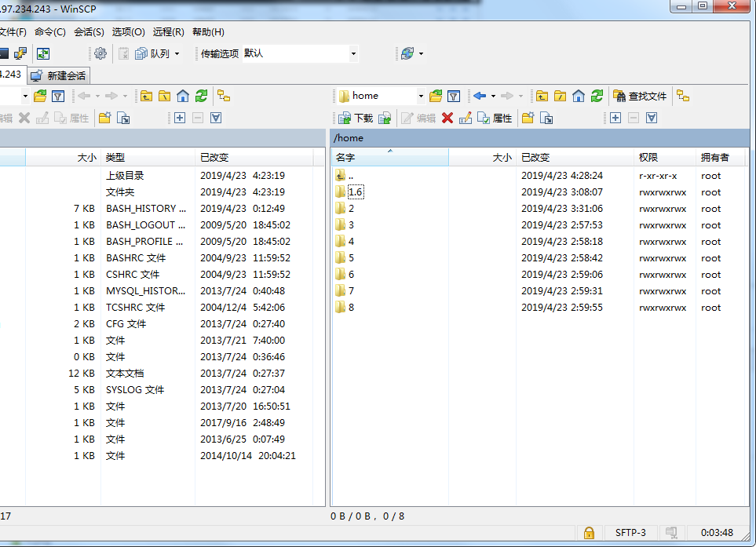This screenshot has width=756, height=547.
Task: Open the remote directory home dropdown
Action: click(421, 96)
